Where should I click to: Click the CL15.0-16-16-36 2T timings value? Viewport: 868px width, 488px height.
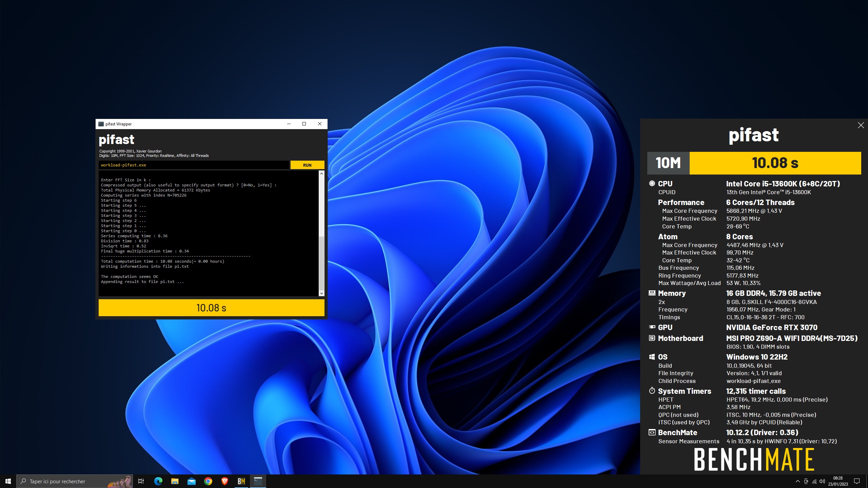(x=765, y=317)
